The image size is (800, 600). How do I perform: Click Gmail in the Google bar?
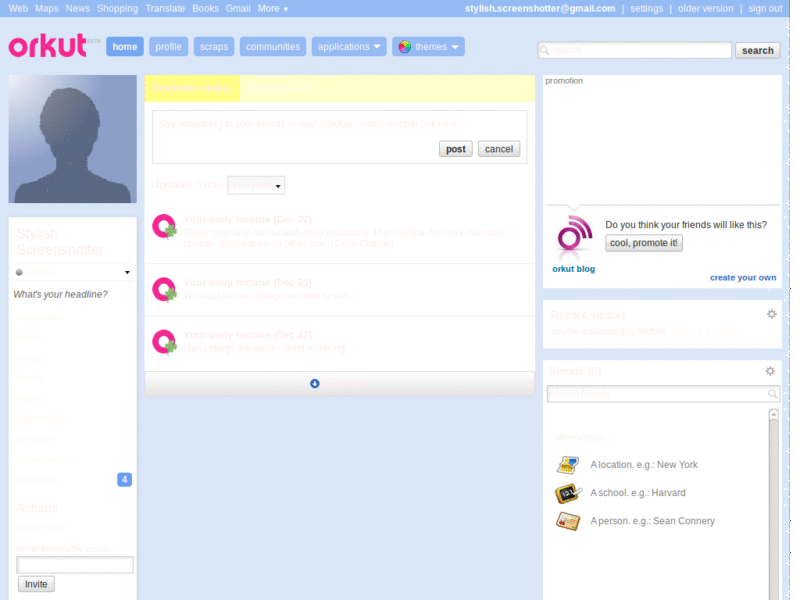click(x=238, y=8)
